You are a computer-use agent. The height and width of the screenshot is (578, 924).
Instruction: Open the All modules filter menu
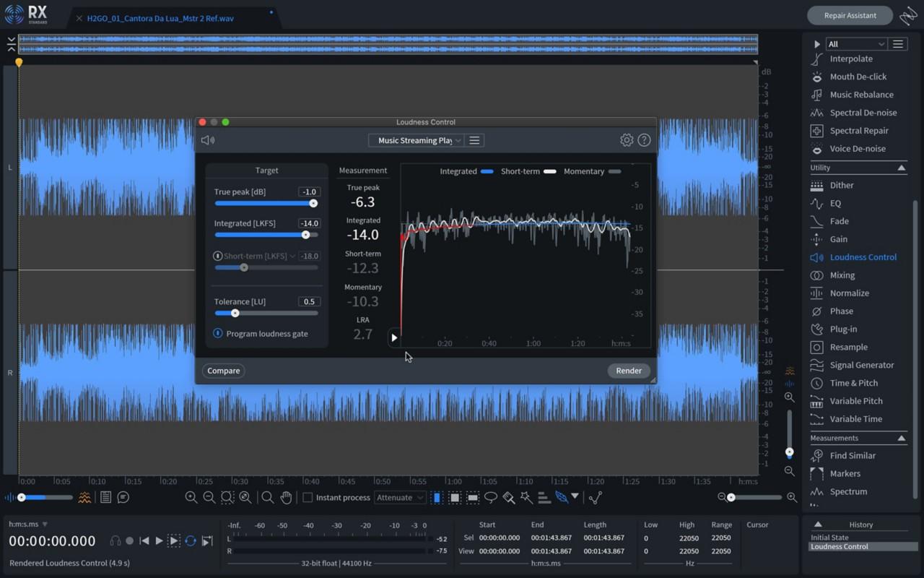pos(856,43)
